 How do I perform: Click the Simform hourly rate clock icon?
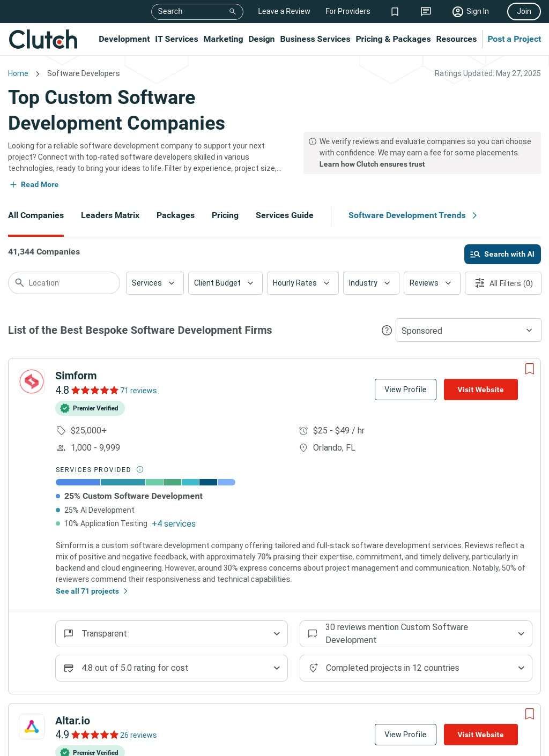click(303, 431)
